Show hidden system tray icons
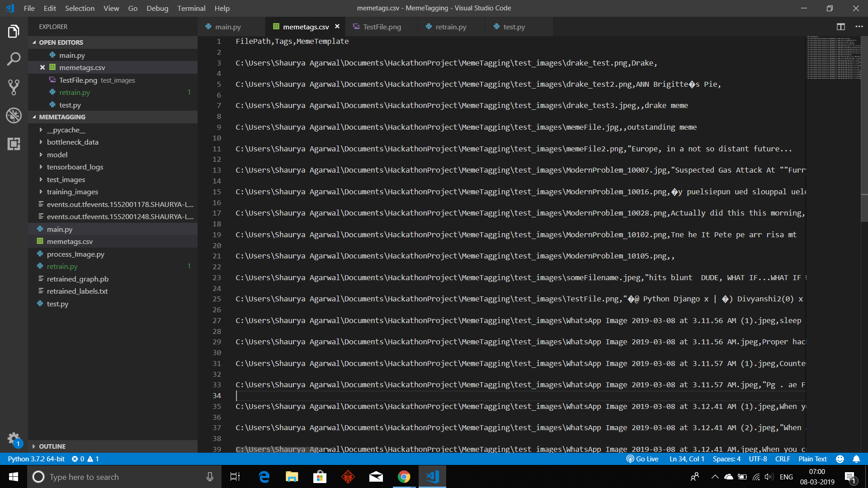 pos(715,477)
